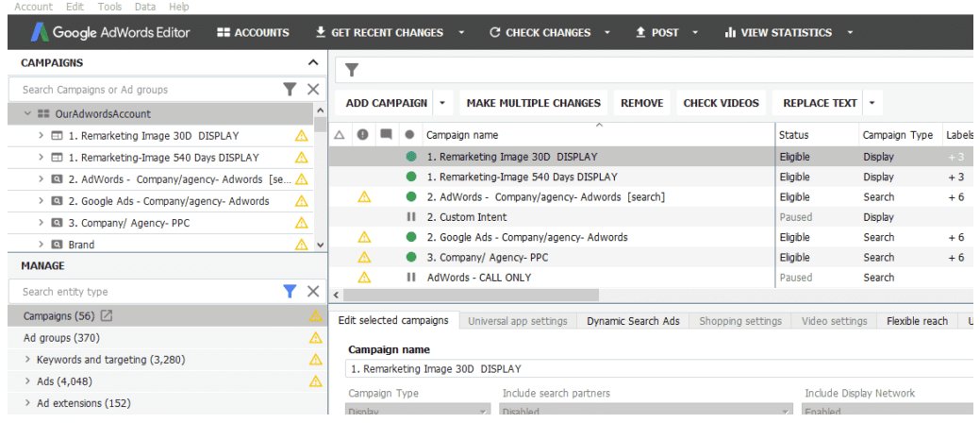The image size is (980, 423).
Task: Open the Add Campaign dropdown arrow
Action: pyautogui.click(x=441, y=103)
